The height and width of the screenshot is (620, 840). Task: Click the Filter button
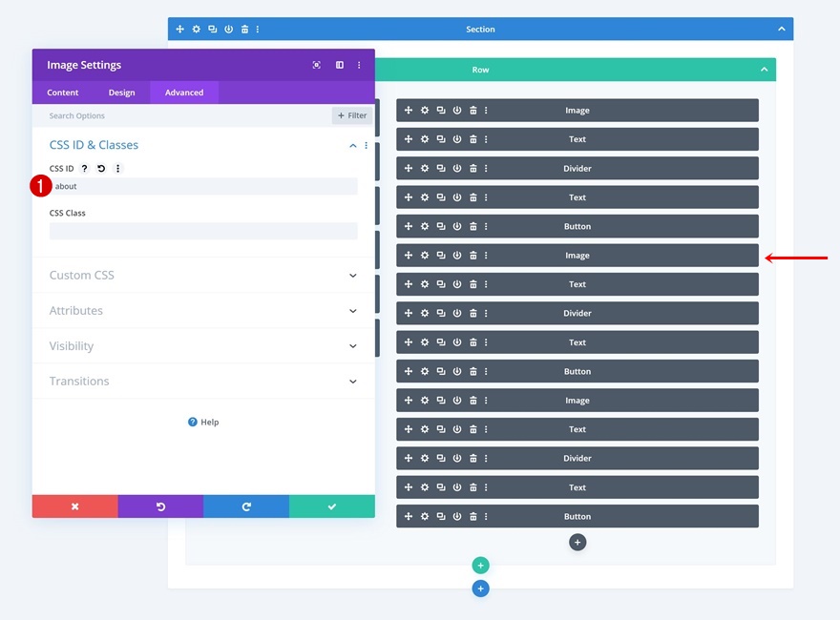[x=352, y=115]
